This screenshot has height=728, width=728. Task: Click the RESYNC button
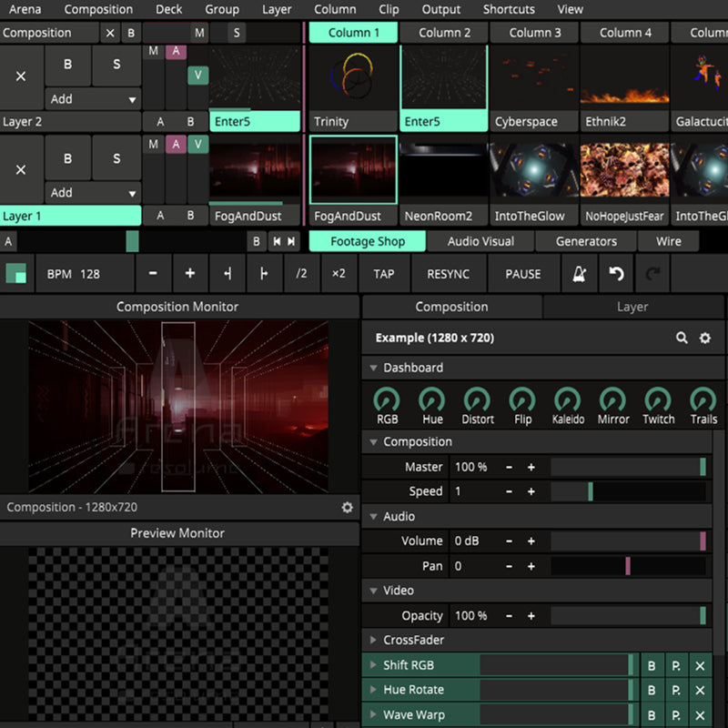448,274
